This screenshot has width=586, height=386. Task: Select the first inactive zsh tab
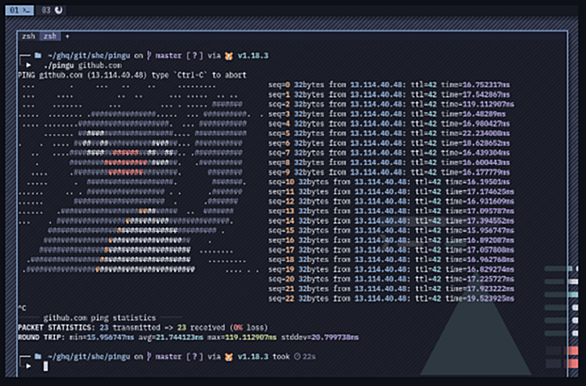(x=28, y=36)
